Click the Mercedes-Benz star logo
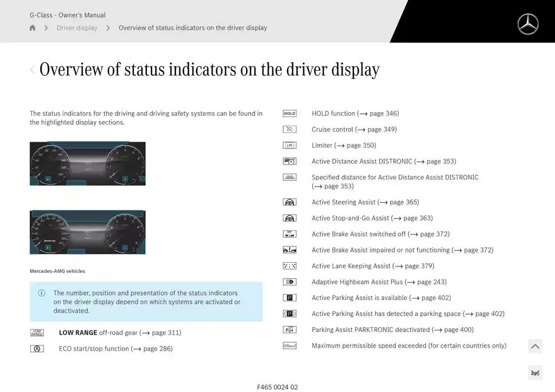The image size is (555, 392). coord(528,24)
